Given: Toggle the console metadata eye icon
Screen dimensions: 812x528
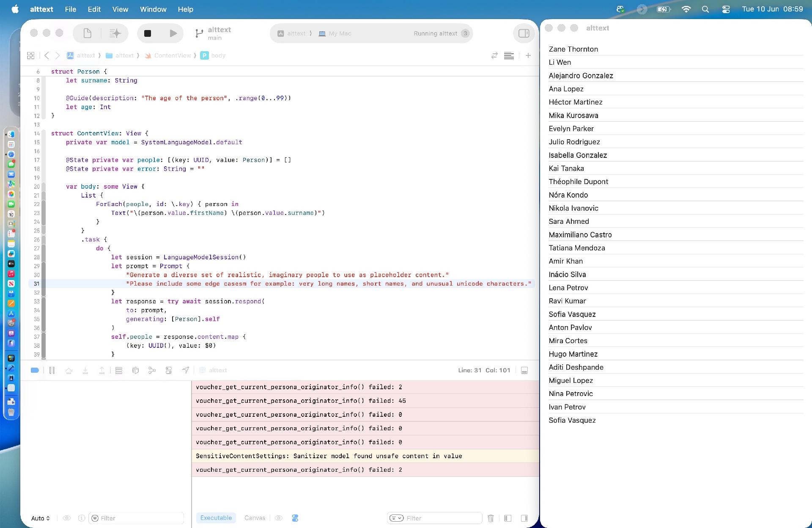Looking at the screenshot, I should (x=278, y=518).
